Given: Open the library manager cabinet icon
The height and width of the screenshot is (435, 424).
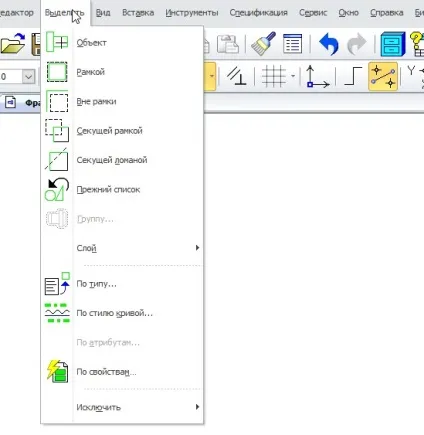Looking at the screenshot, I should point(393,44).
